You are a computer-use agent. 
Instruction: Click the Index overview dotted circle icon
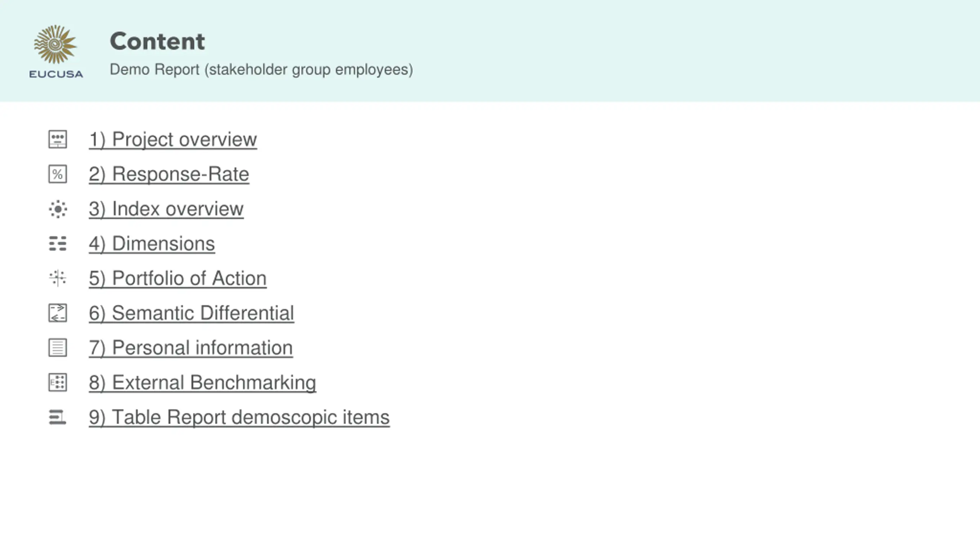(57, 209)
